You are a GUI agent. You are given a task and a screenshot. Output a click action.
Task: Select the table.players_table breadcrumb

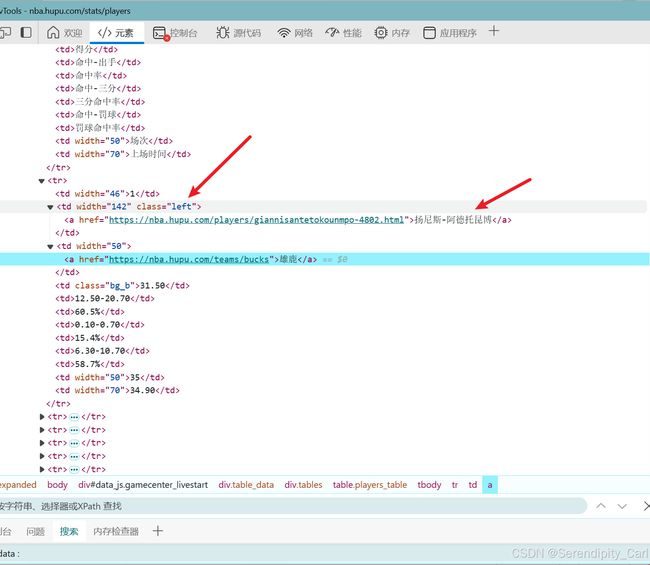tap(370, 485)
